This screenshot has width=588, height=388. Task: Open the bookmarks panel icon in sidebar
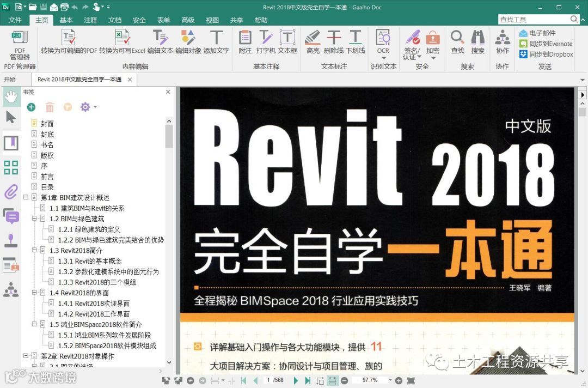pos(11,143)
